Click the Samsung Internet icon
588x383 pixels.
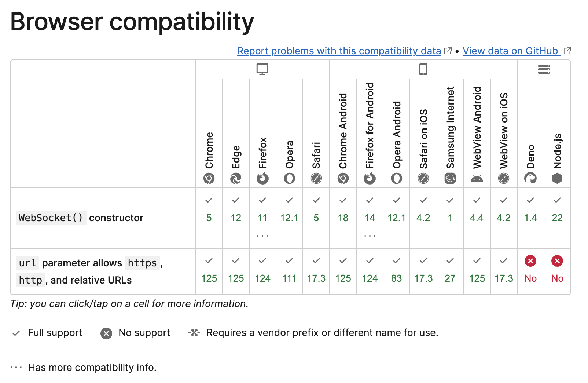click(450, 179)
